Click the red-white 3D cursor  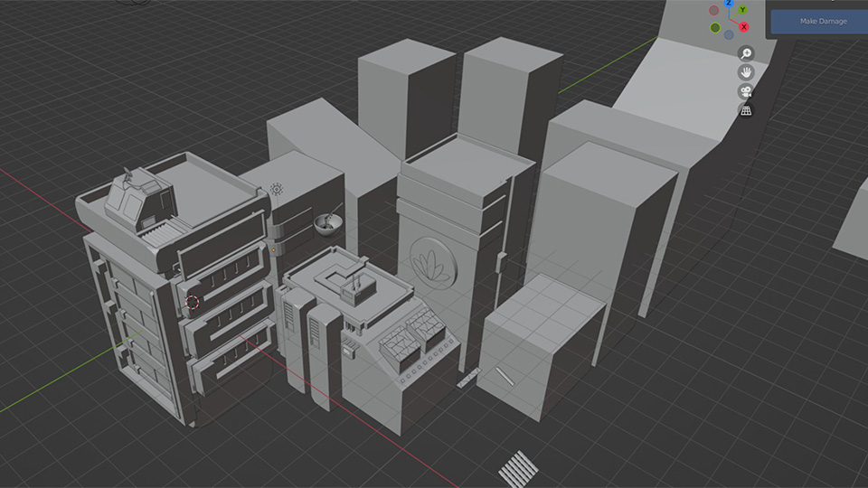192,303
